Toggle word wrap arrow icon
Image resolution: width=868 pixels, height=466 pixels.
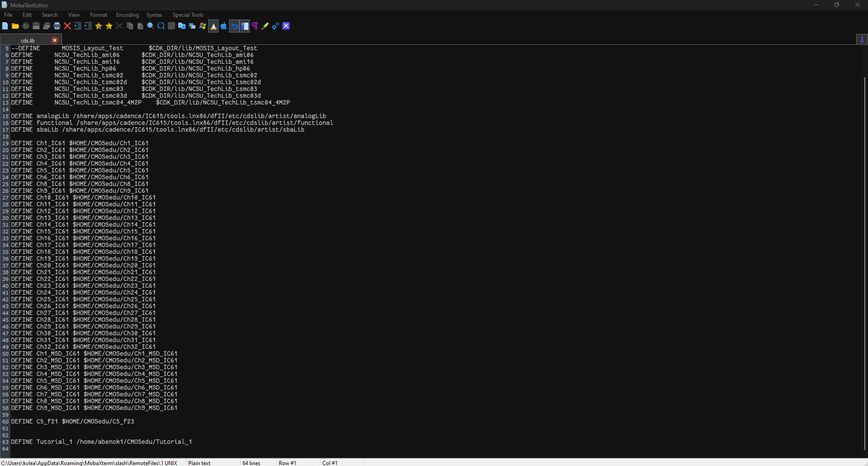(234, 26)
